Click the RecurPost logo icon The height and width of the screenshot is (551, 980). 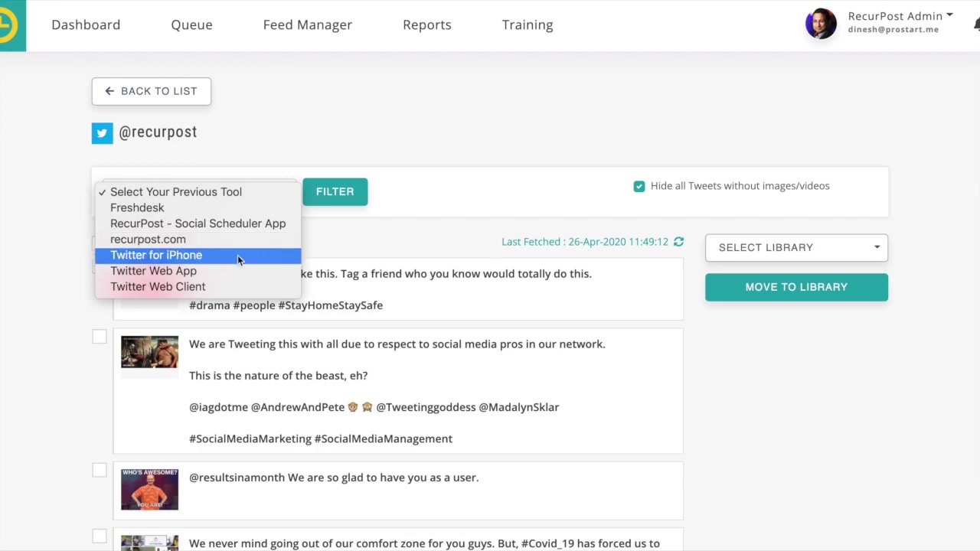[x=11, y=25]
